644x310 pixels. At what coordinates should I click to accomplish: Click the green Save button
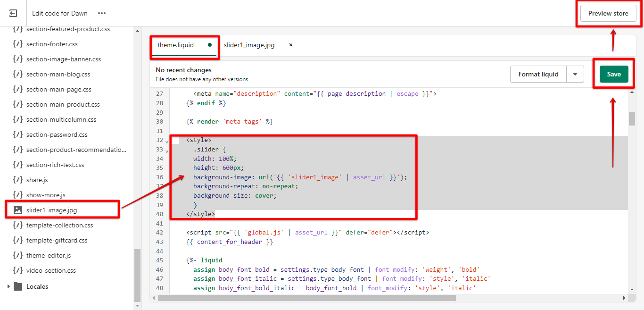click(613, 74)
